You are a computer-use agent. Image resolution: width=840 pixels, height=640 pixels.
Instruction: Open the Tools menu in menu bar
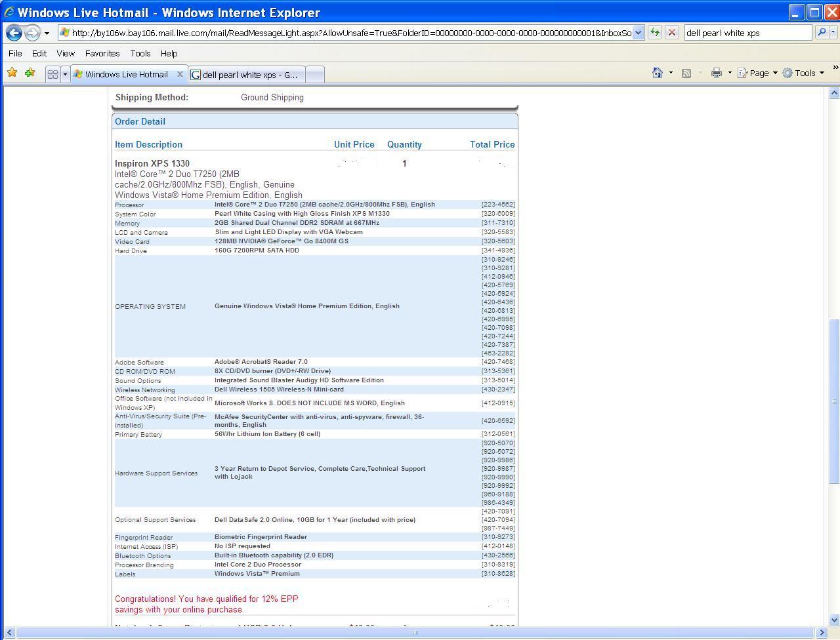pos(140,53)
